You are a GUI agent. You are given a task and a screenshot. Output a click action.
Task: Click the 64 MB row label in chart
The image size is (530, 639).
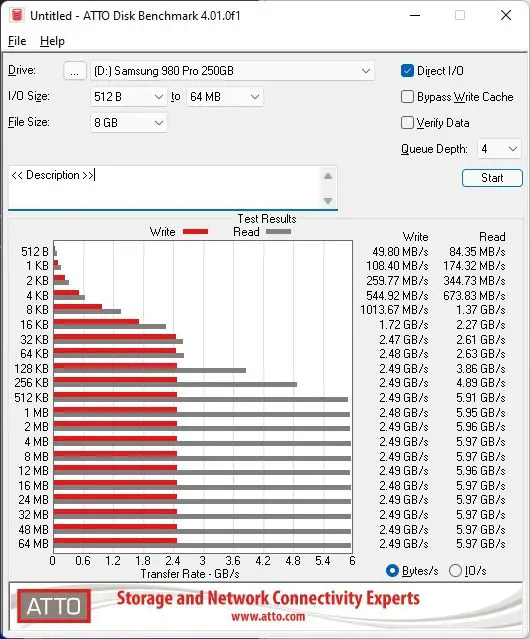click(33, 544)
